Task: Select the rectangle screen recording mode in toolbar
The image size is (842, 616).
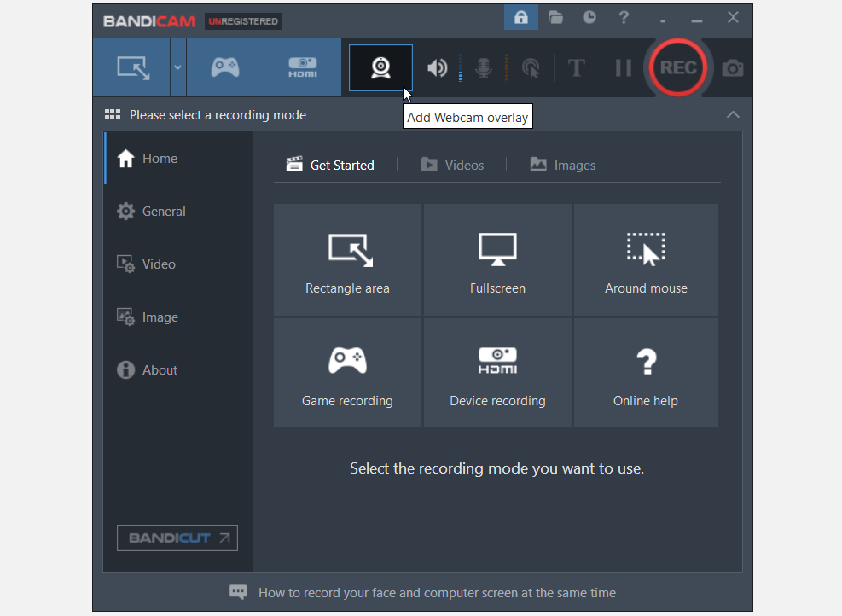Action: pos(132,67)
